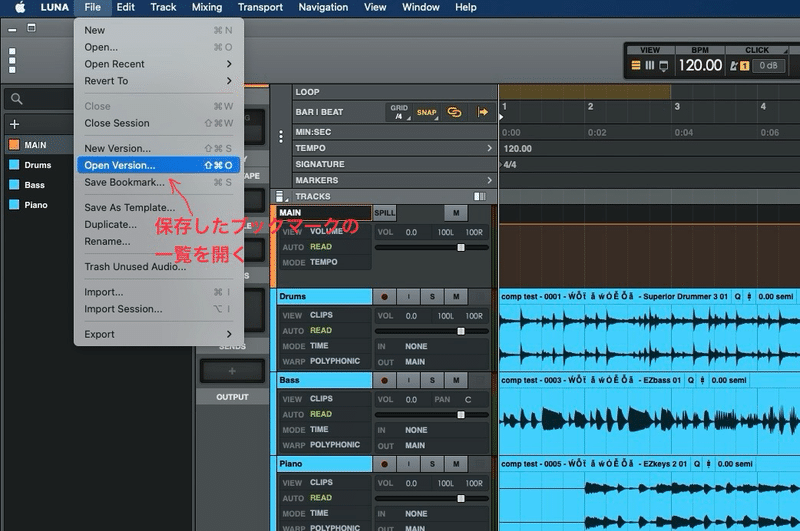Adjust the Bass track volume fader

pyautogui.click(x=461, y=415)
